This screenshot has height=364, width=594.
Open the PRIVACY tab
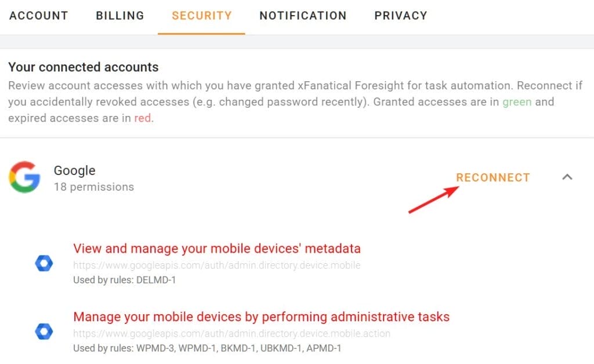tap(400, 16)
